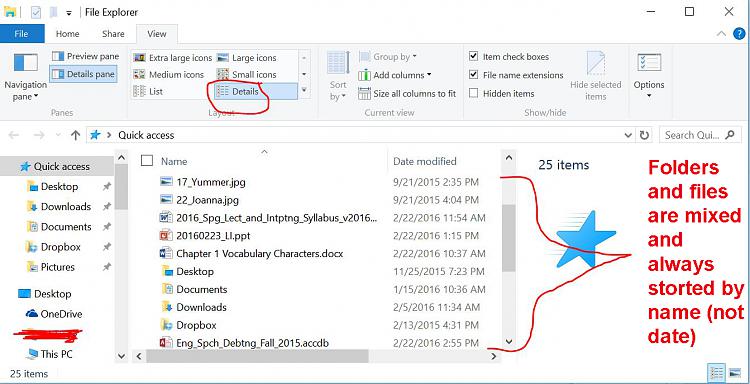This screenshot has height=384, width=750.
Task: Open Downloads in the navigation pane
Action: 66,207
